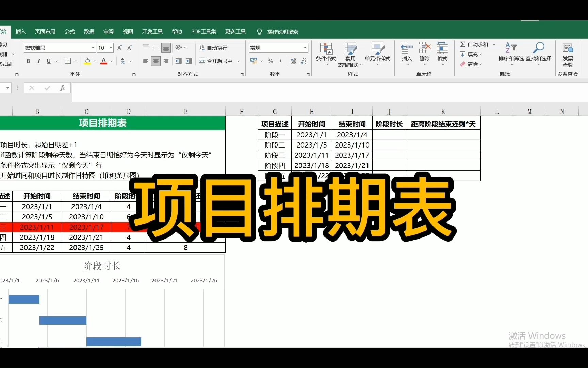Select cell with 阶段一 in column G
This screenshot has width=588, height=368.
pos(275,135)
